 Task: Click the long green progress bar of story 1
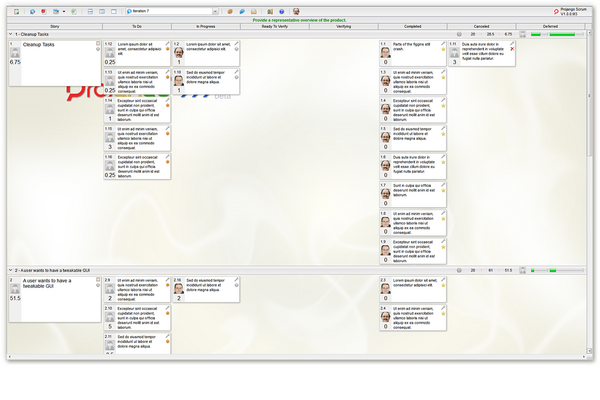tap(562, 34)
